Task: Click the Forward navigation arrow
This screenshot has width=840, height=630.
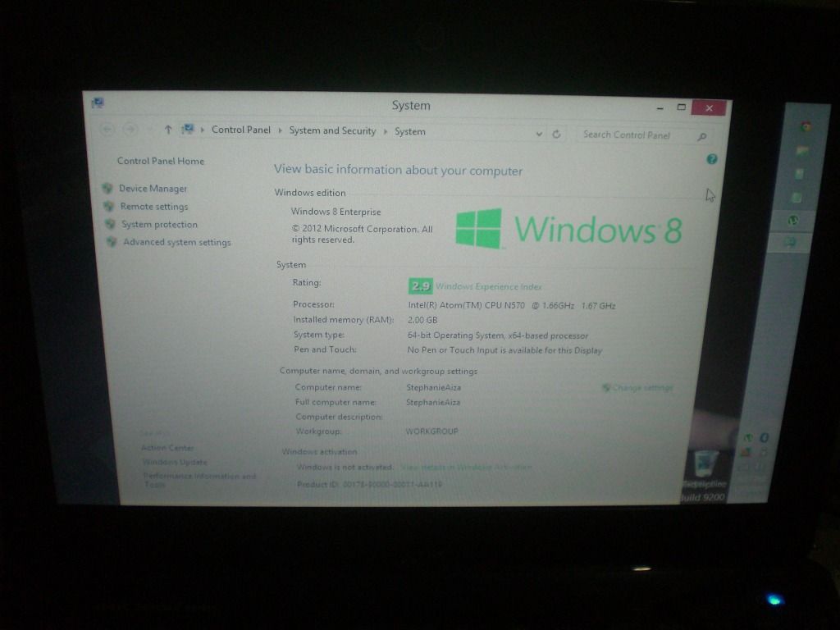Action: (x=130, y=129)
